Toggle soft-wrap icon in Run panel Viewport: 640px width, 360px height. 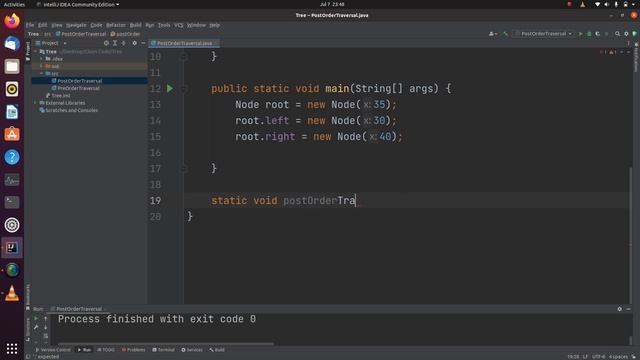[x=46, y=336]
